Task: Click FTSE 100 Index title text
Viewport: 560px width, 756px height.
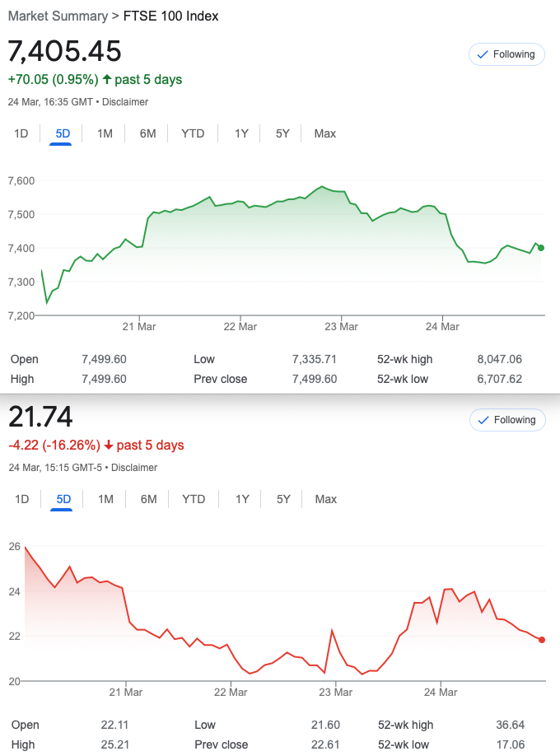Action: coord(170,16)
